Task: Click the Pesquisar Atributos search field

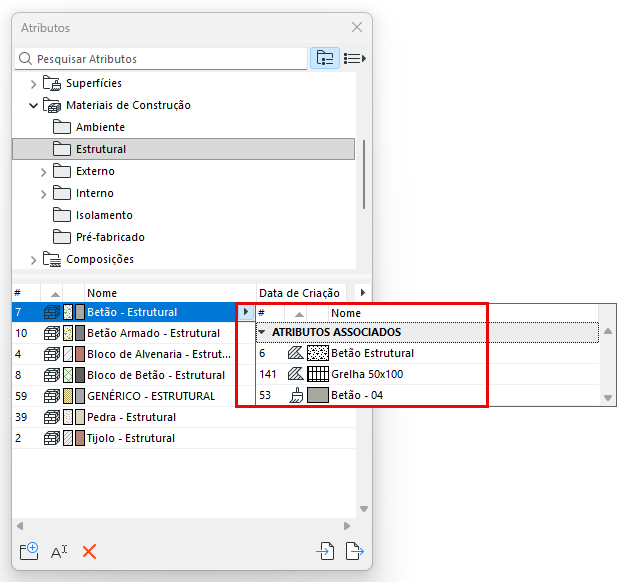Action: (161, 59)
